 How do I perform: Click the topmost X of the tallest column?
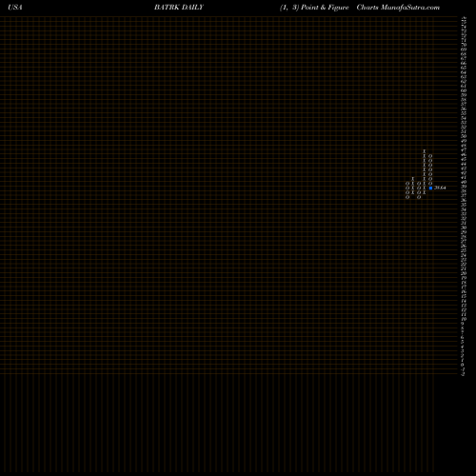click(x=425, y=151)
